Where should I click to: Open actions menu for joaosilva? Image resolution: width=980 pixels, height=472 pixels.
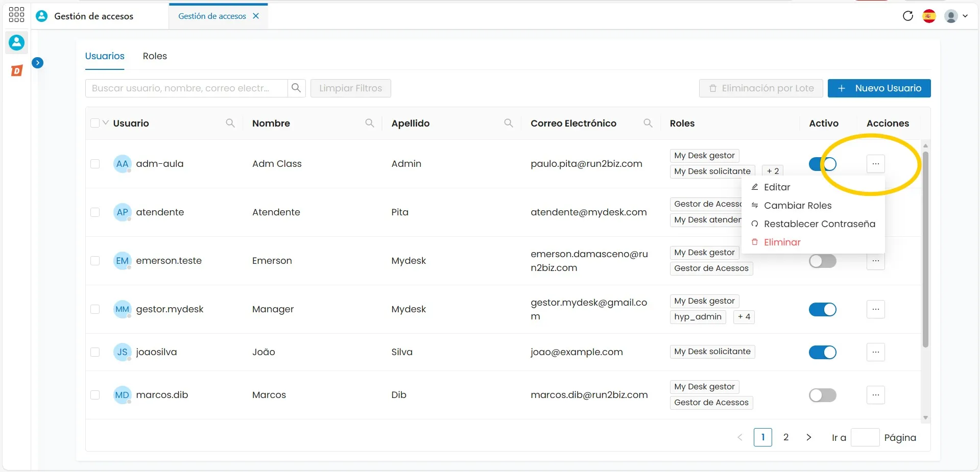tap(875, 352)
